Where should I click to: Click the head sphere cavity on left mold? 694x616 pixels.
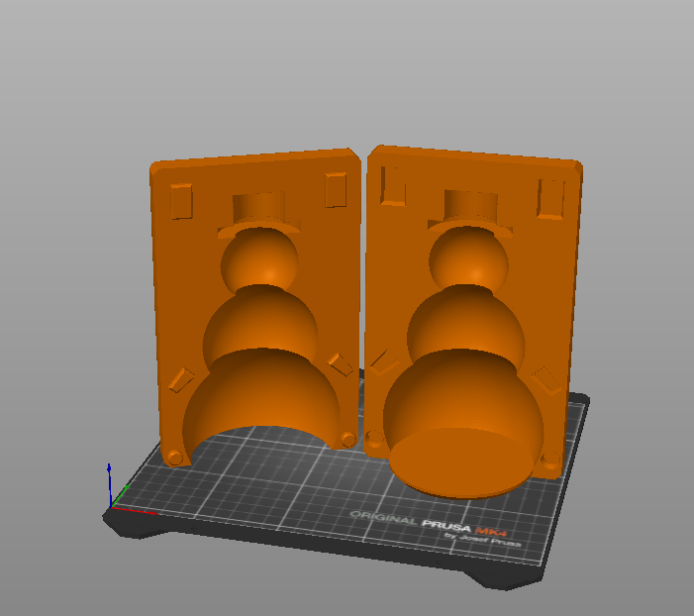(x=258, y=260)
